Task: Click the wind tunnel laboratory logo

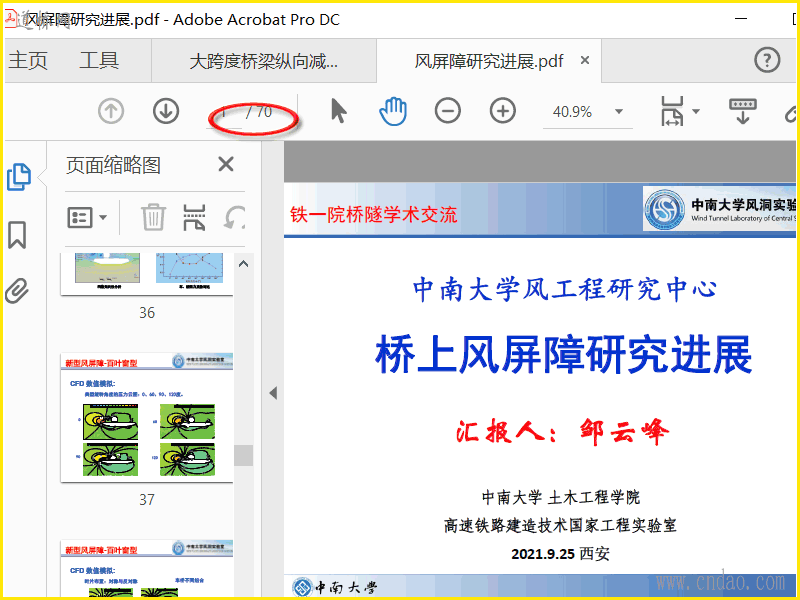Action: [664, 210]
